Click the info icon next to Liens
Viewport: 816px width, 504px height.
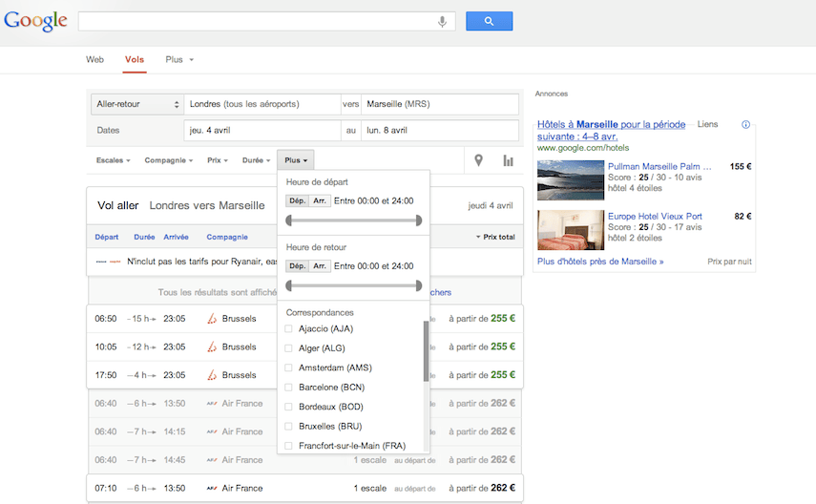pos(745,124)
